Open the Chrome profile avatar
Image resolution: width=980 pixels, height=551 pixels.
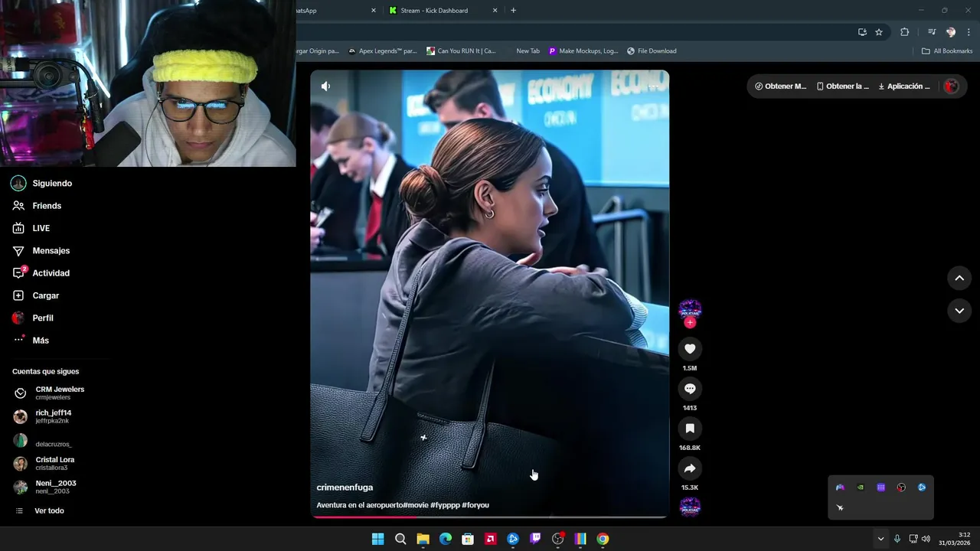[951, 32]
